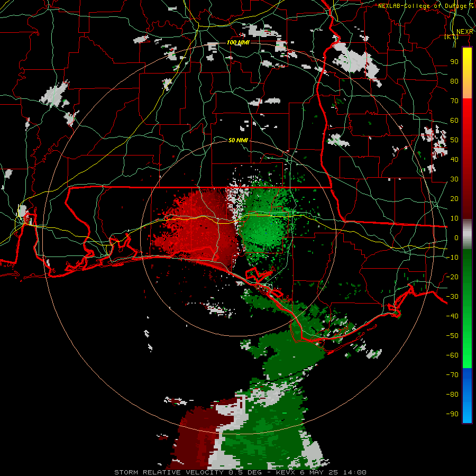Click the 80 value on the velocity scale

click(x=454, y=81)
